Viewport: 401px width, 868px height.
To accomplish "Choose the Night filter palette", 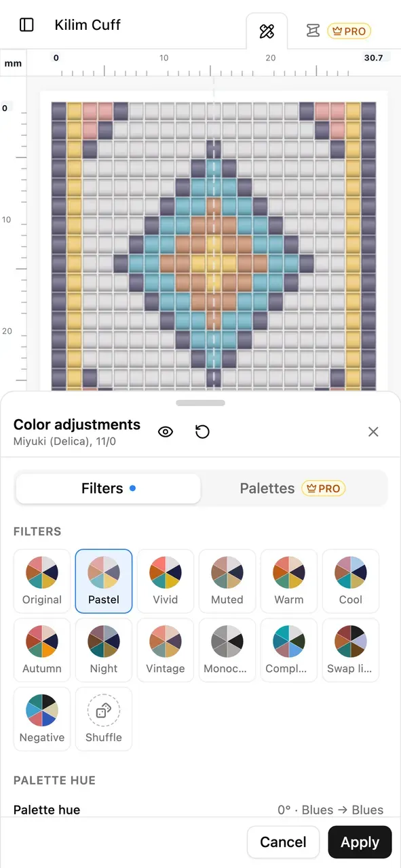I will pyautogui.click(x=104, y=650).
